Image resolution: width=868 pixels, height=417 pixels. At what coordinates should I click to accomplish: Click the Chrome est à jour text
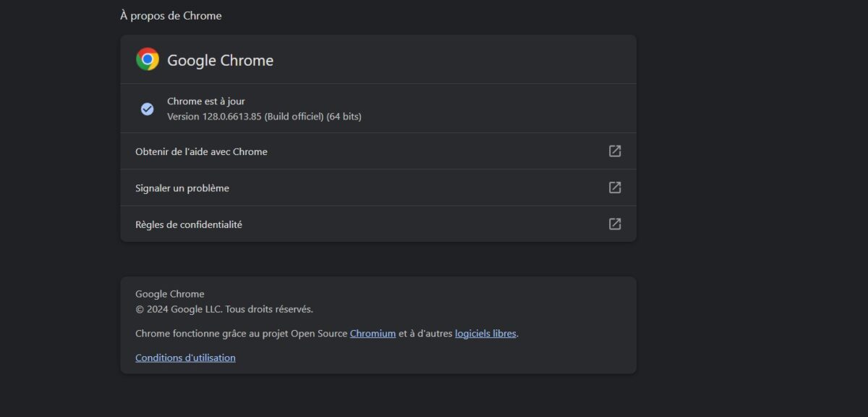(206, 101)
